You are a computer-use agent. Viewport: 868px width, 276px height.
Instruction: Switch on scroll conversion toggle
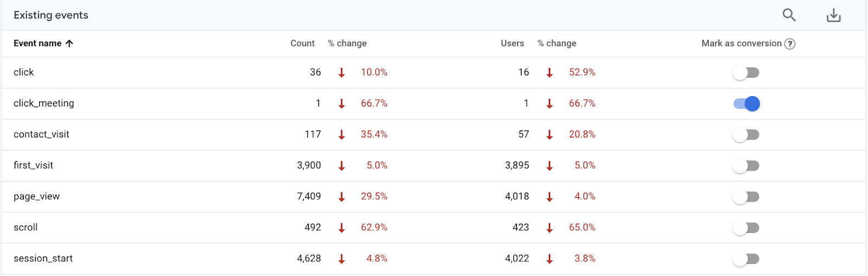pos(746,228)
